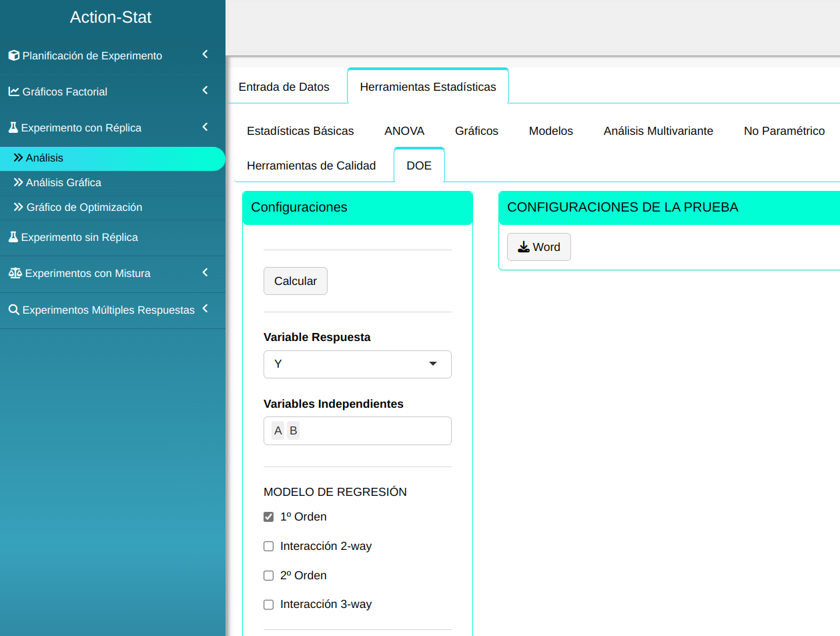Click the flask icon for Experimento sin Réplica

(x=13, y=237)
